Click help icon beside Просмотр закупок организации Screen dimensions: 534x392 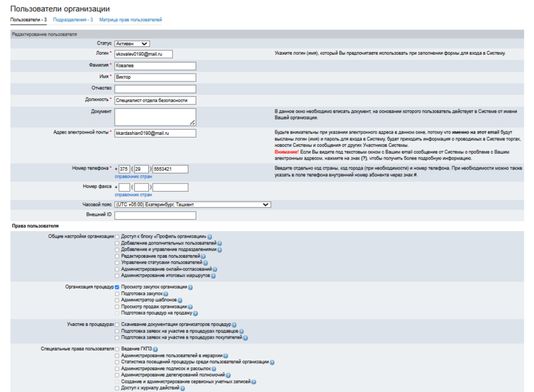(190, 287)
